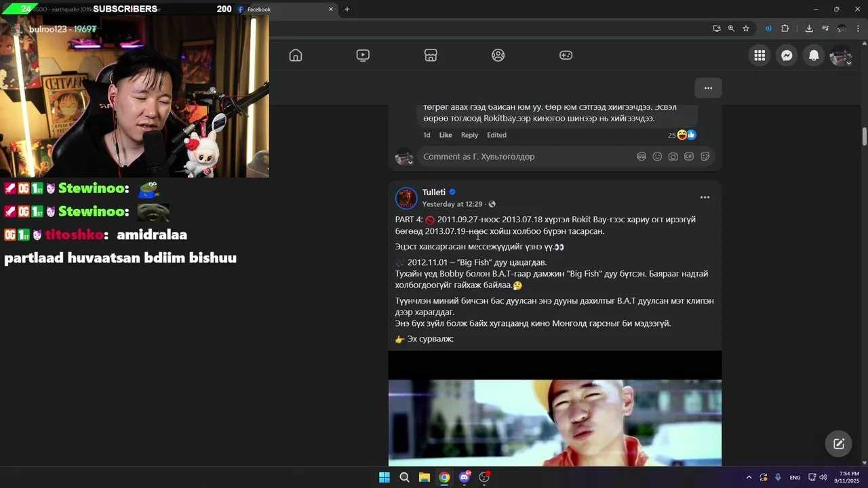
Task: Open Tulleti post options menu
Action: [x=705, y=197]
